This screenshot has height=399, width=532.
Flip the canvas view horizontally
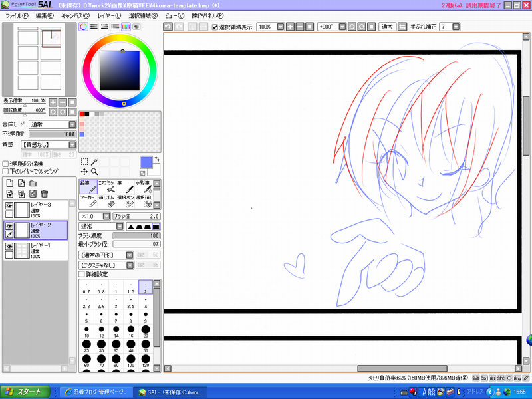click(402, 27)
